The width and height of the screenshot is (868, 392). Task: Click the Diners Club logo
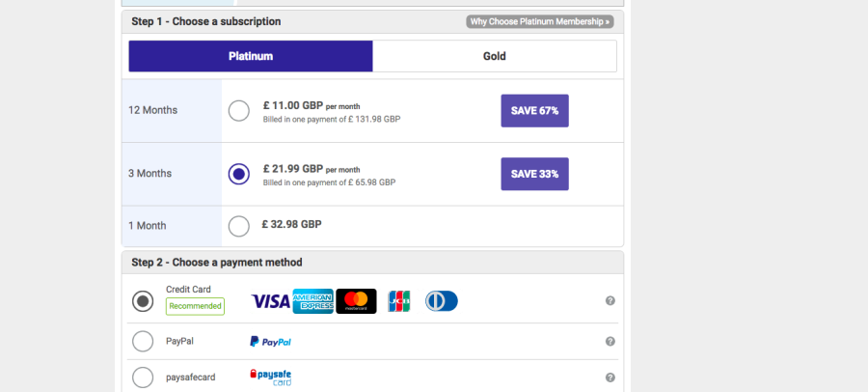(441, 301)
